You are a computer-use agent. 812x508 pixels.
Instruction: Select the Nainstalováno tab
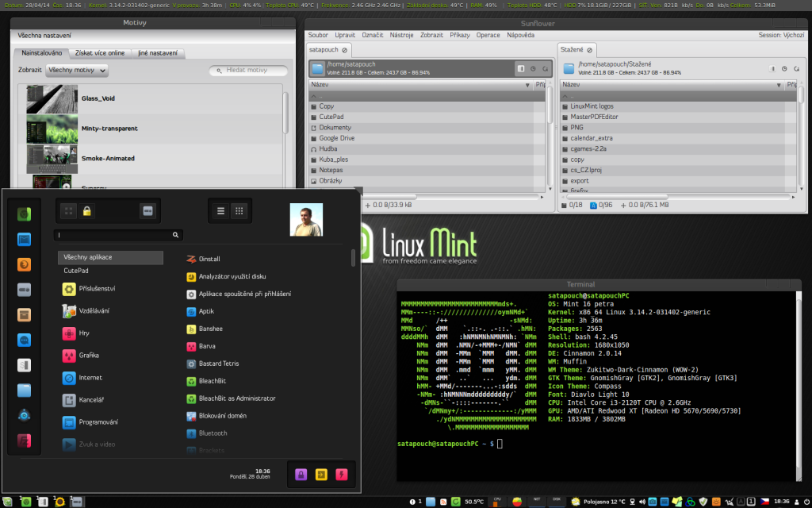pyautogui.click(x=42, y=53)
